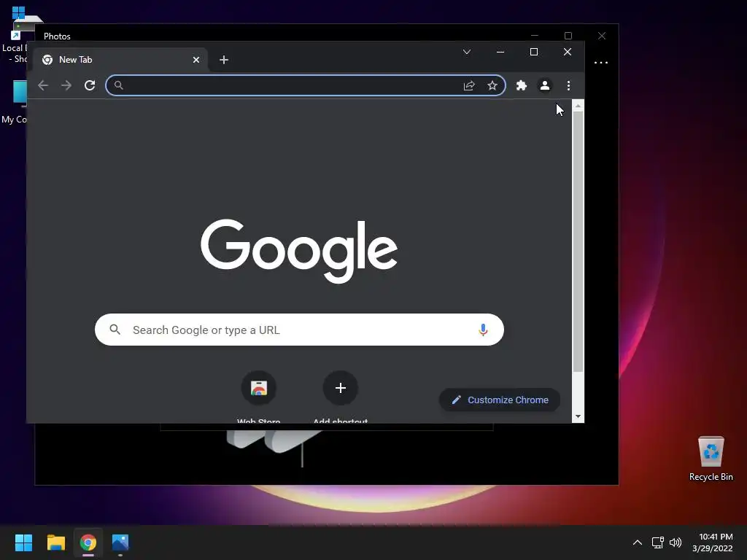
Task: Open Chrome Extensions puzzle icon
Action: [521, 85]
